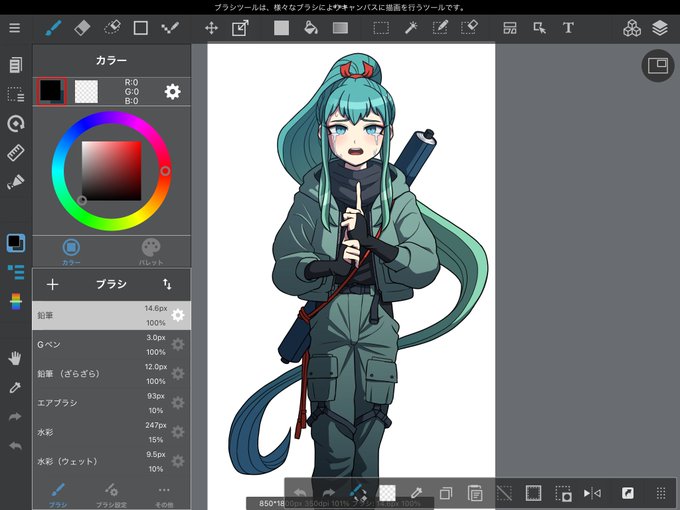Click the hue ring handle
Viewport: 680px width, 510px height.
[165, 171]
